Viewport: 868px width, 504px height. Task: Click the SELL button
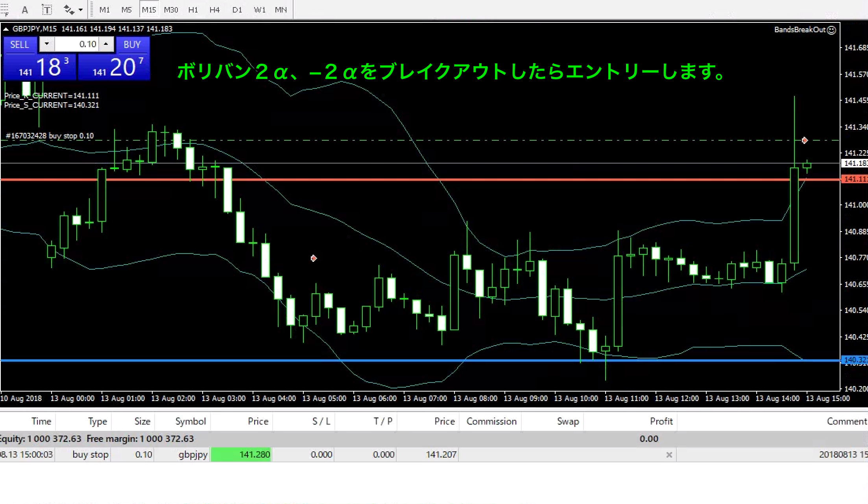[x=20, y=44]
